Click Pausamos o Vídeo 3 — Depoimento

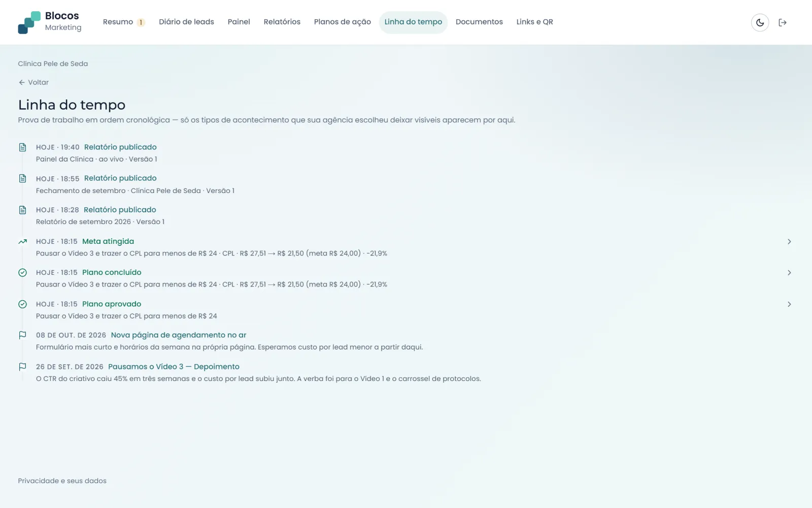[x=174, y=367]
